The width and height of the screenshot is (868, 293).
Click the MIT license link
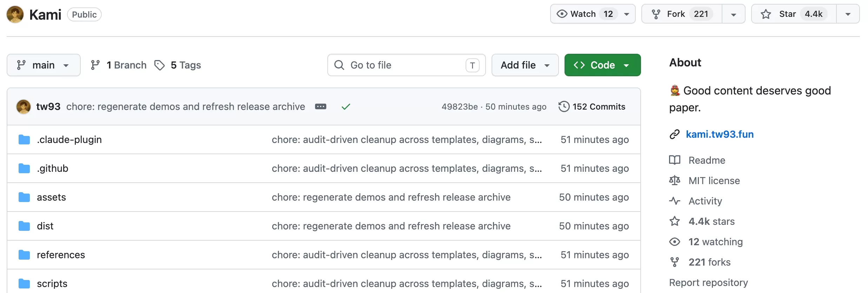(x=714, y=181)
